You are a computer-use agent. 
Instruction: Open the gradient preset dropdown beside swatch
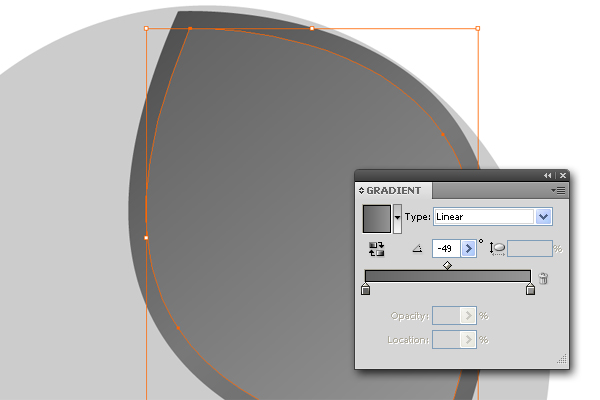pos(397,219)
